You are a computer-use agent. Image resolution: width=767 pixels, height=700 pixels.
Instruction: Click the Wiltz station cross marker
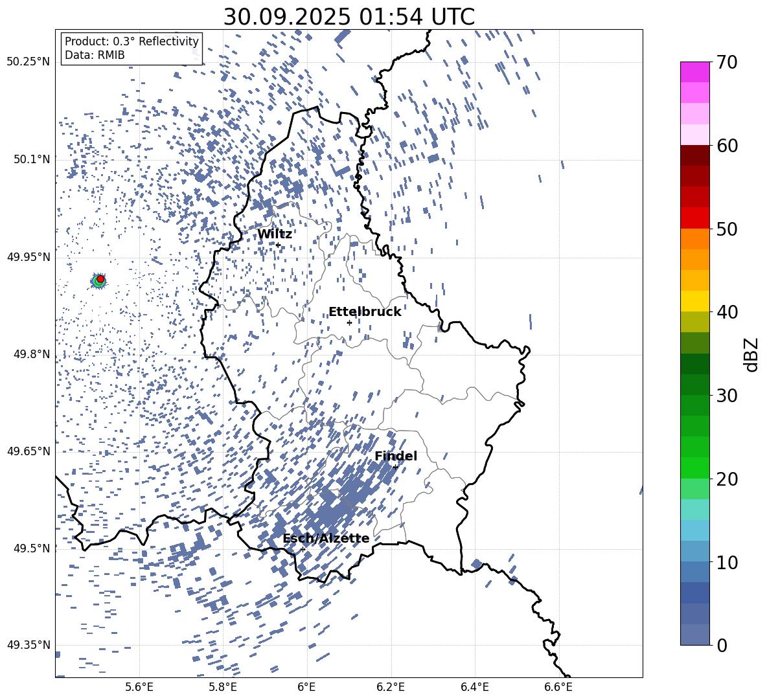click(x=278, y=245)
